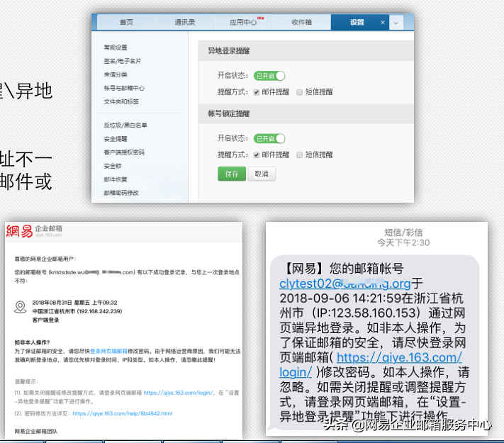Toggle the 帐号锁定提醒 已开启 switch

click(x=269, y=138)
